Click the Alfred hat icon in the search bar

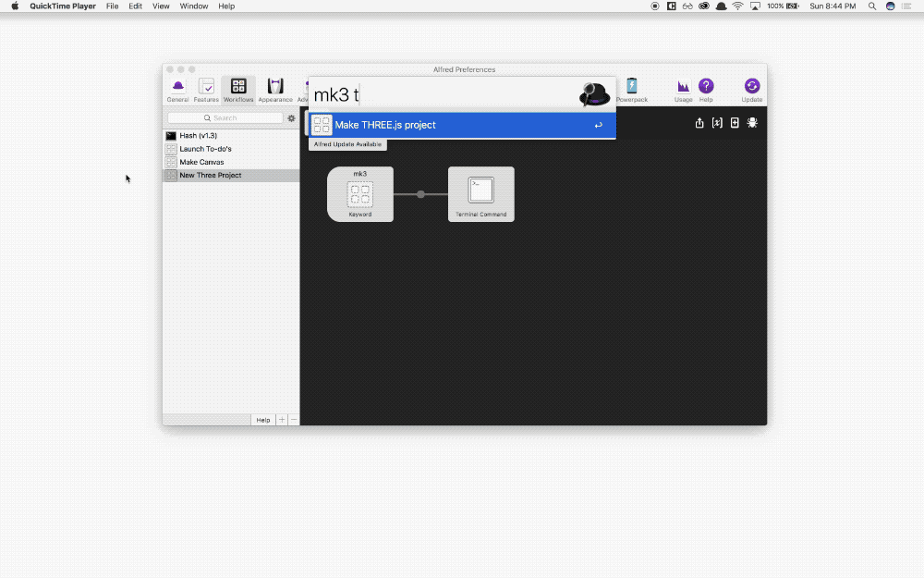pos(594,94)
